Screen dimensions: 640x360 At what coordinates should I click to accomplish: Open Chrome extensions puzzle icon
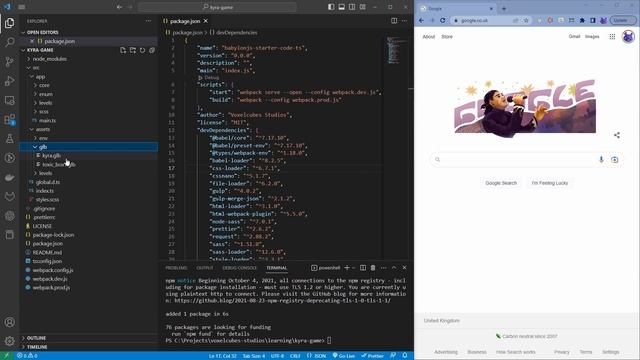tap(582, 20)
